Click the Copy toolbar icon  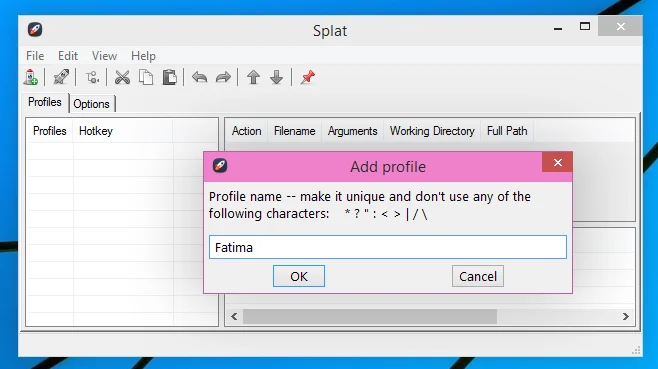point(146,77)
